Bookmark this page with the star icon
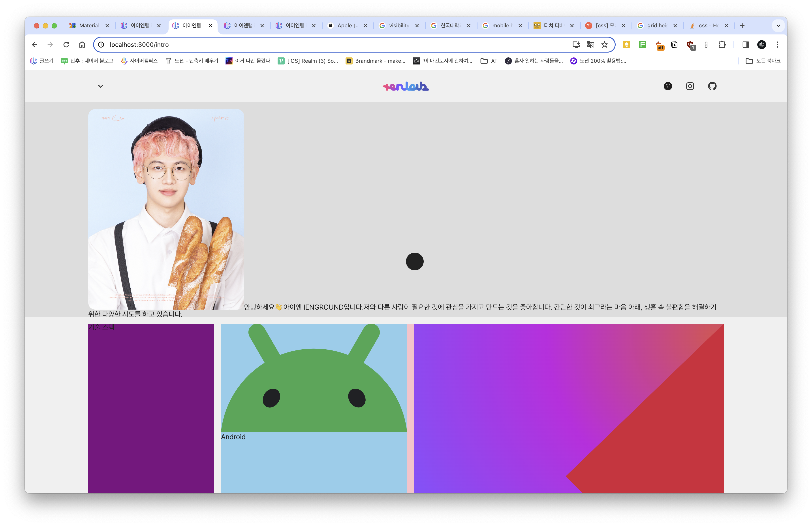Viewport: 812px width, 526px height. 605,45
